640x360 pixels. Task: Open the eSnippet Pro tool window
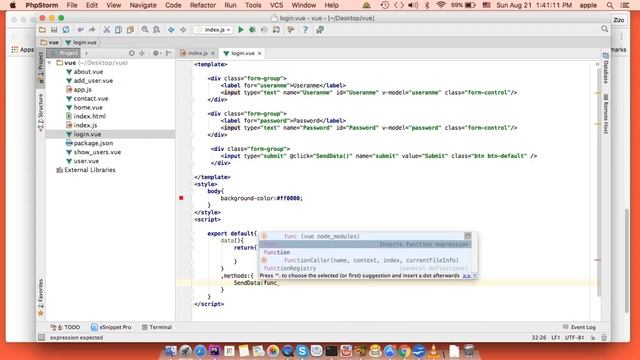111,327
